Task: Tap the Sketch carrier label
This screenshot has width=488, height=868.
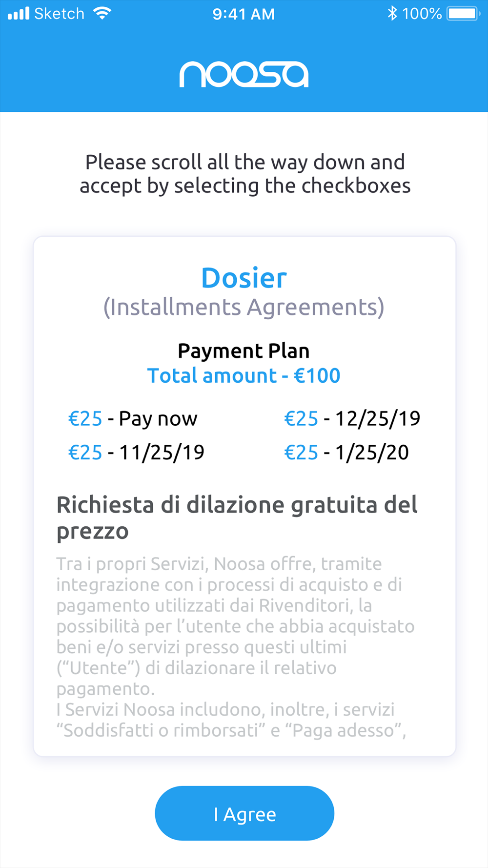Action: [x=59, y=13]
